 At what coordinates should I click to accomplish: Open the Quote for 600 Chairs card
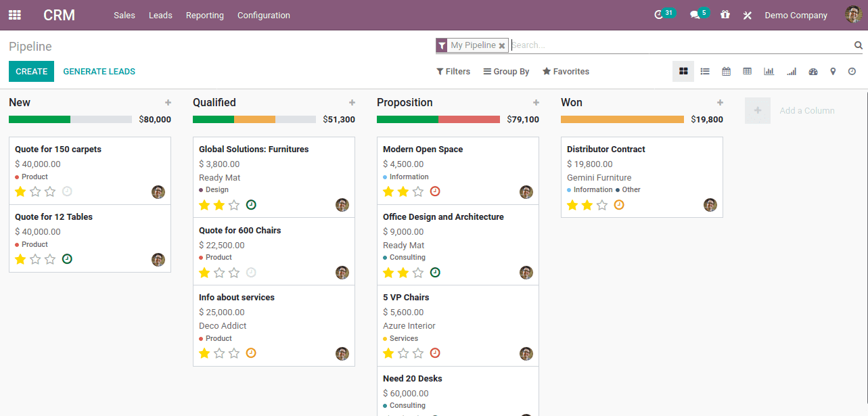(x=274, y=252)
